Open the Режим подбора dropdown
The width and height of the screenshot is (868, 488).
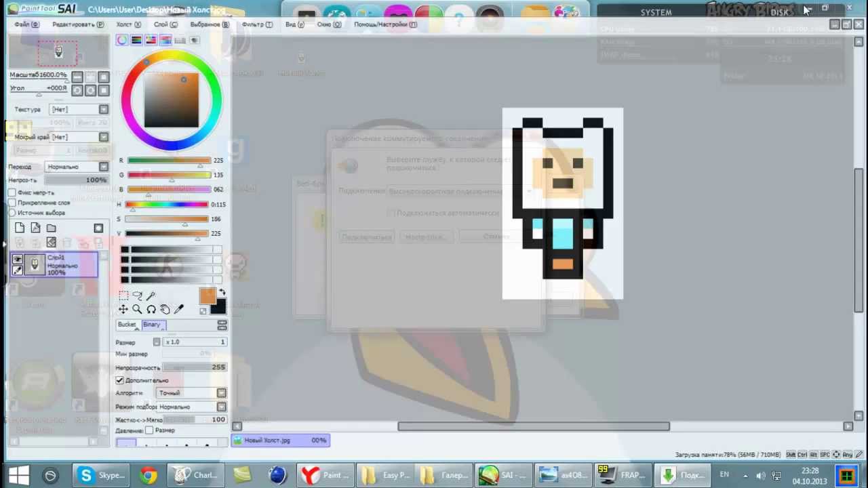tap(192, 407)
